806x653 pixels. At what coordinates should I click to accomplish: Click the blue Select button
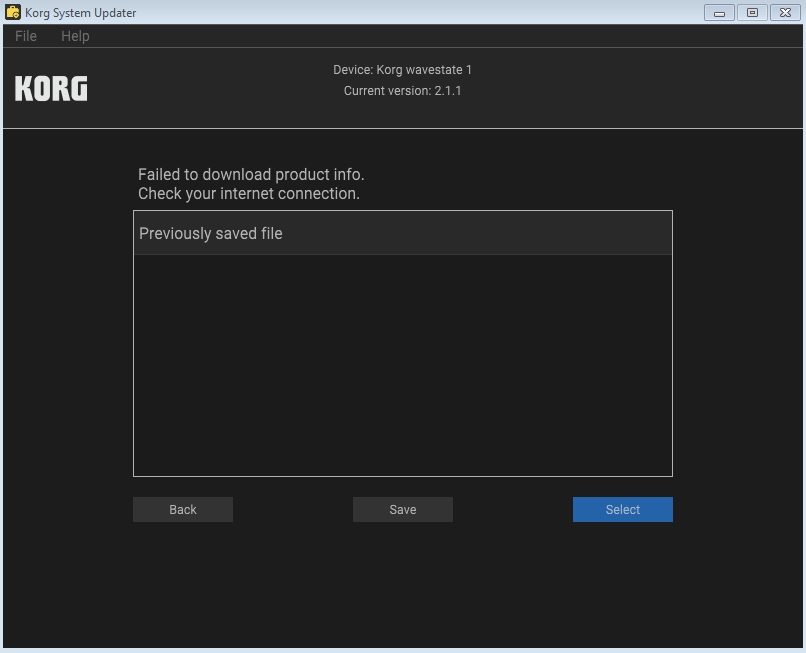622,510
